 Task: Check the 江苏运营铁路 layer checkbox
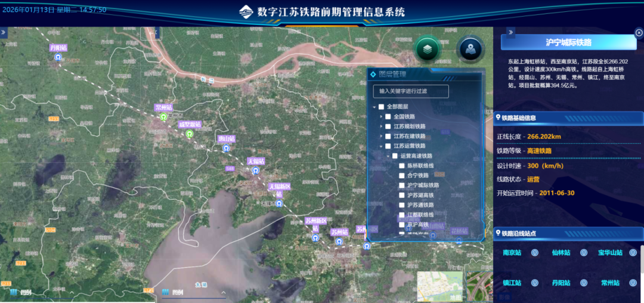[x=388, y=146]
